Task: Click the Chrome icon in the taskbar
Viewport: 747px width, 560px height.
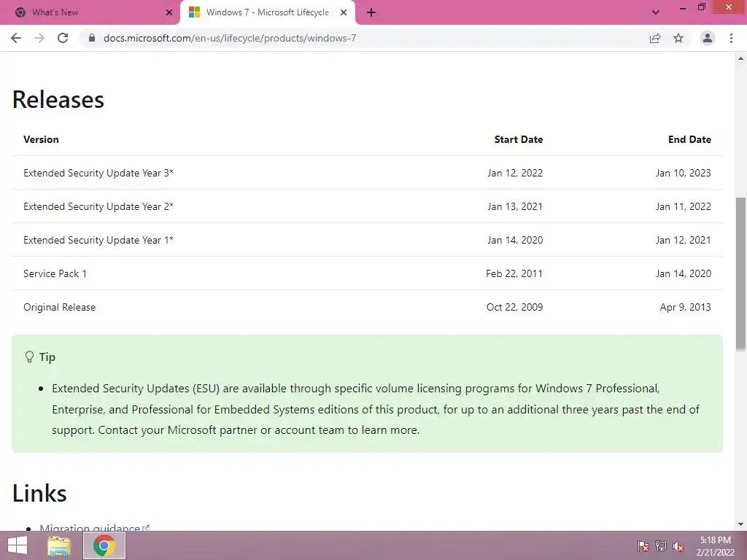Action: point(104,545)
